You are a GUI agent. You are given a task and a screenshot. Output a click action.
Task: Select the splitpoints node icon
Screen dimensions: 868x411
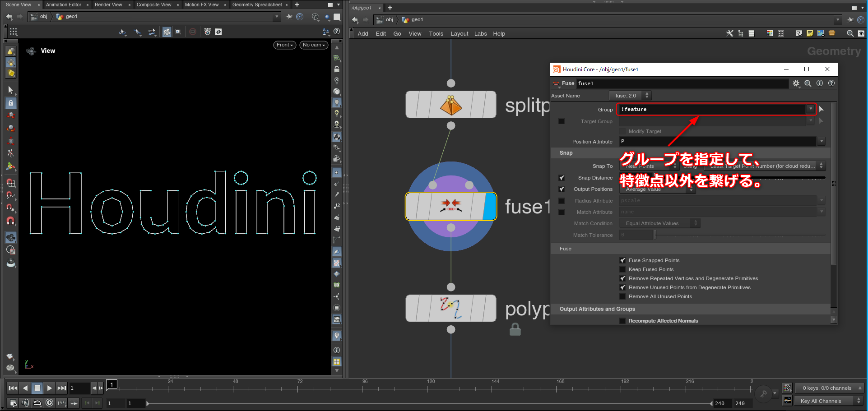[451, 105]
